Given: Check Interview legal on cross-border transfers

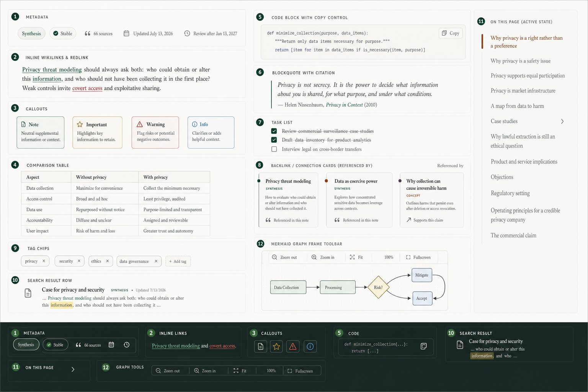Looking at the screenshot, I should 274,149.
